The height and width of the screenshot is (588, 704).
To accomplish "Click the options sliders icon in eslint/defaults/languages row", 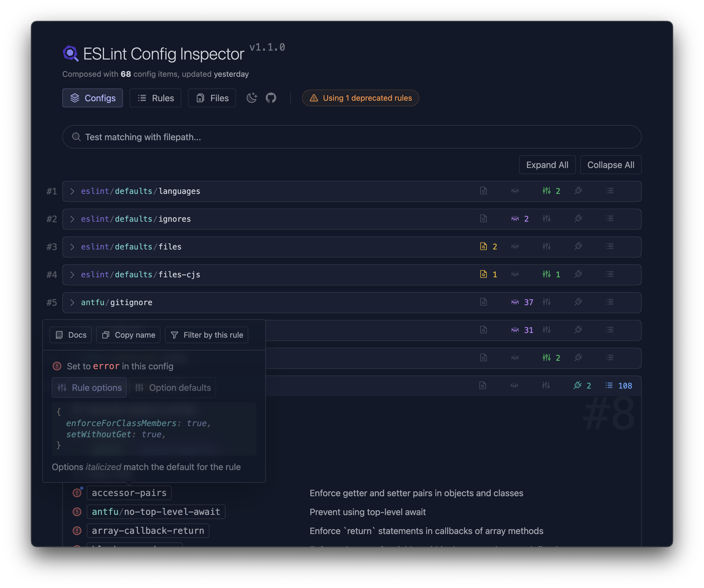I will [x=546, y=191].
